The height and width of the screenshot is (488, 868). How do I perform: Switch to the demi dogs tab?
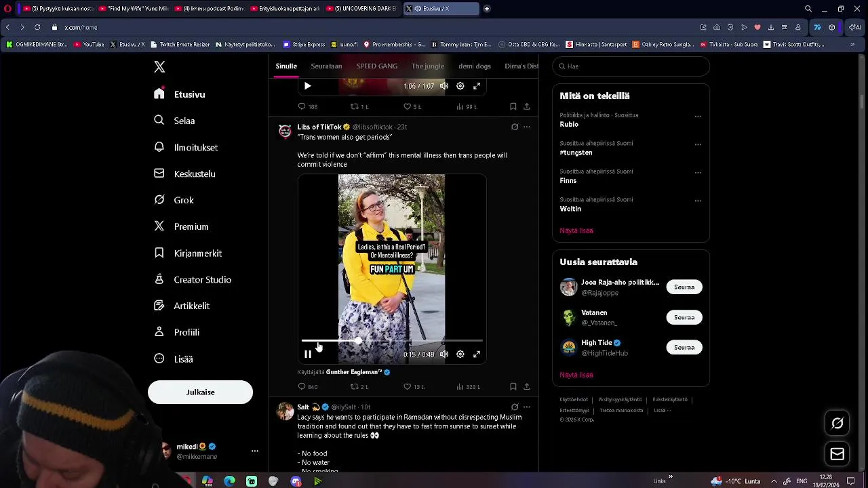click(475, 66)
